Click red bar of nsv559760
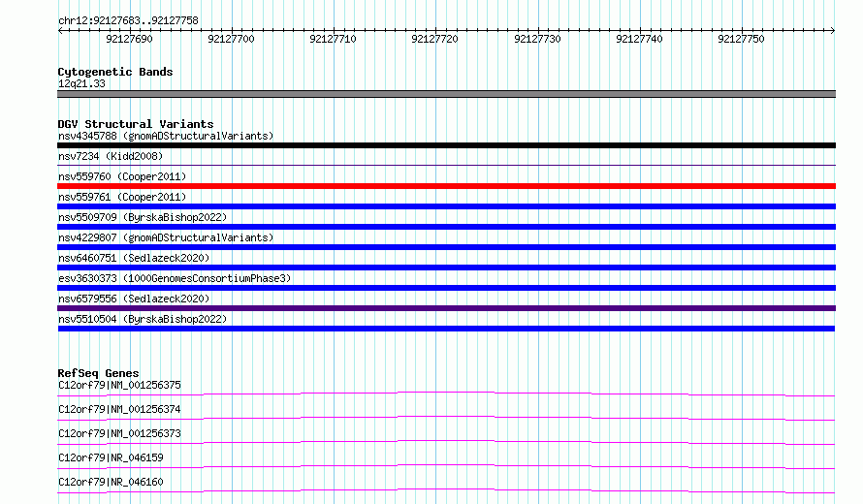Image resolution: width=863 pixels, height=504 pixels. (446, 186)
